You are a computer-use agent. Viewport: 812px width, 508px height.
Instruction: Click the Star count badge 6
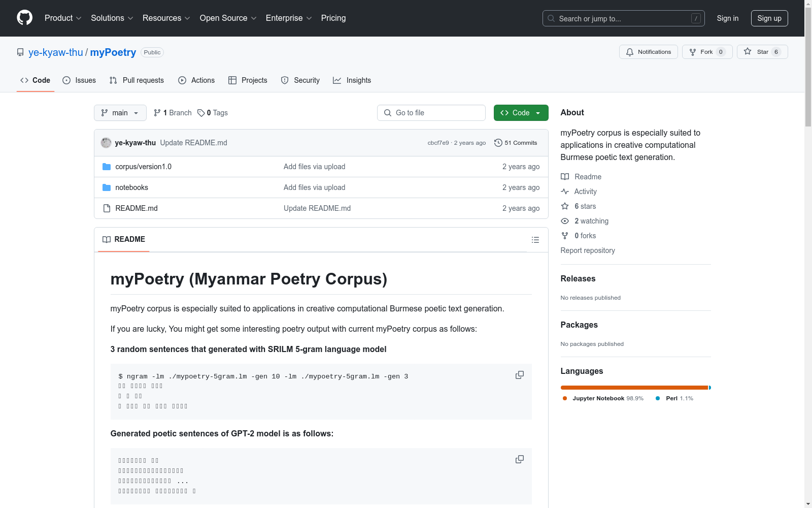tap(776, 52)
